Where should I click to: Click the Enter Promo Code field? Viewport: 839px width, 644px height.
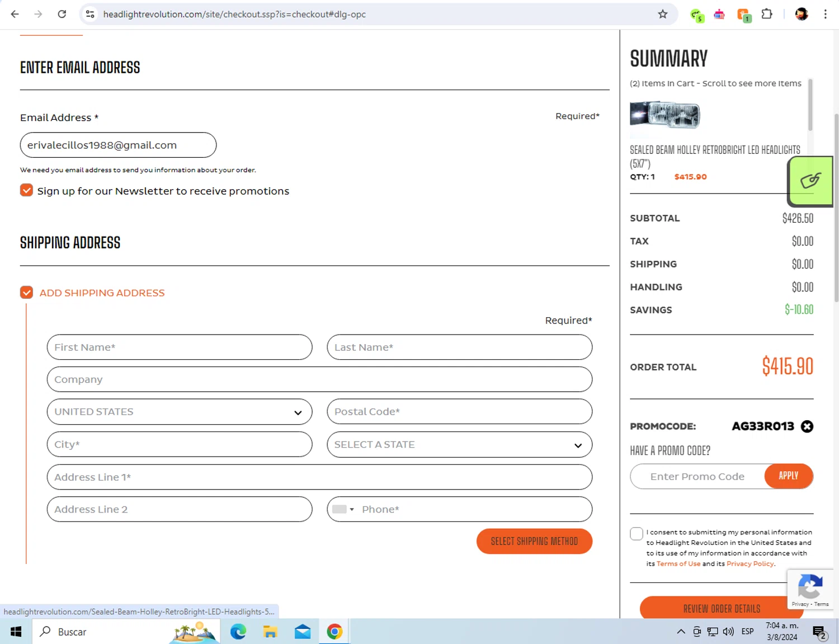click(697, 476)
